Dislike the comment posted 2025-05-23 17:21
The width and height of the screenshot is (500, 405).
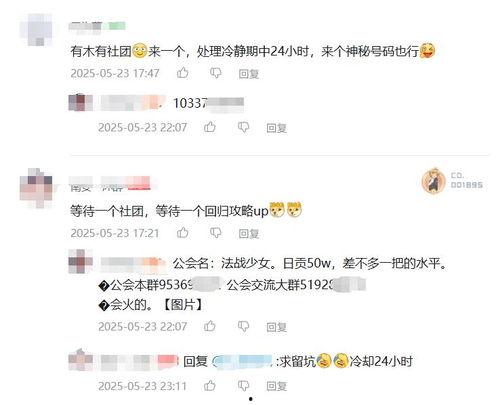pos(216,233)
